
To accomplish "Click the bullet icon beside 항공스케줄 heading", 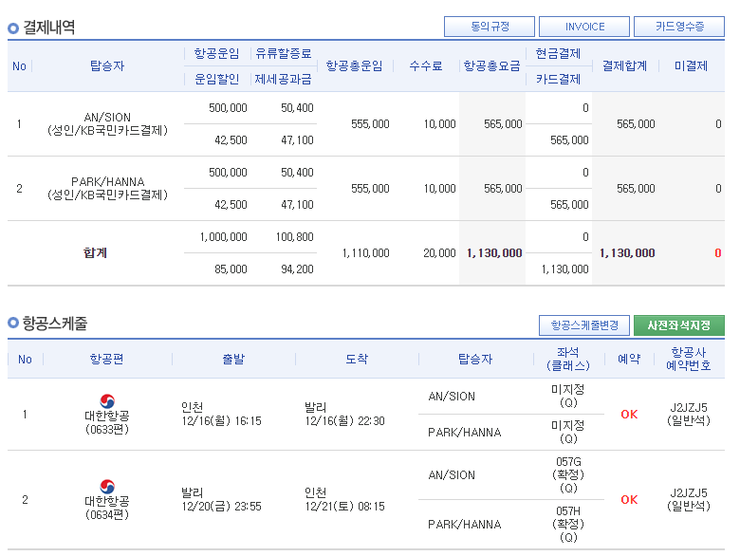I will (x=13, y=324).
